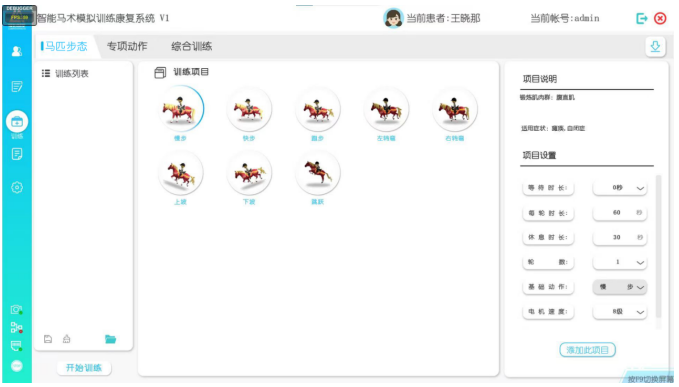Select the 跳跃 jumping horse icon

318,173
